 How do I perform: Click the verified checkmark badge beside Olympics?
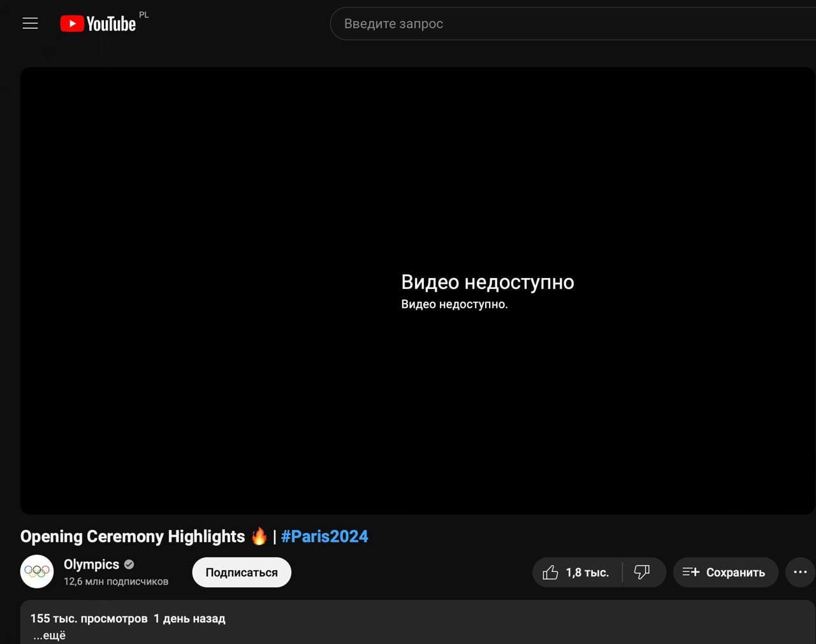click(129, 564)
